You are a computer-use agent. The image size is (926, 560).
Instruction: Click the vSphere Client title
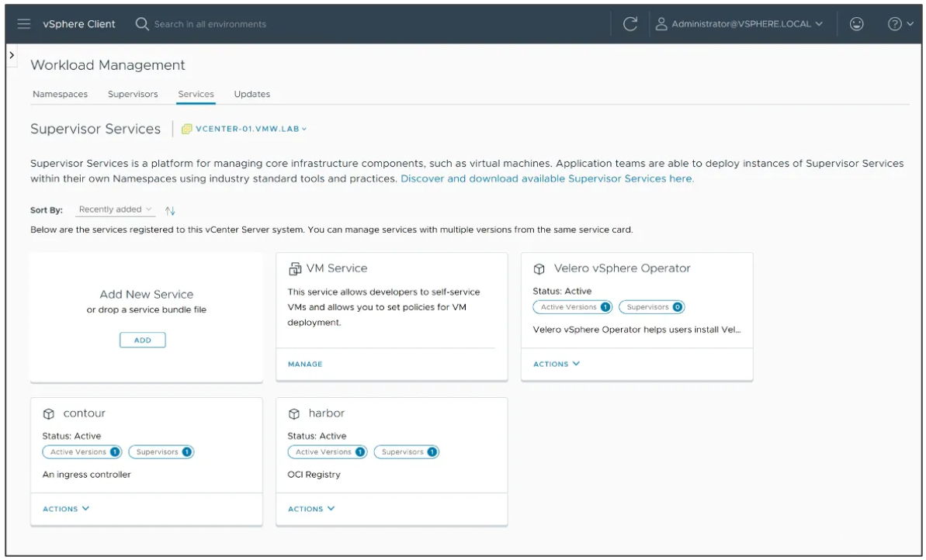(x=79, y=24)
